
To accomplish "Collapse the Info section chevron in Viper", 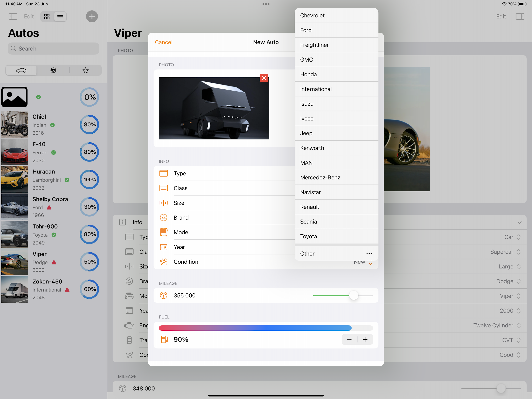I will coord(520,222).
